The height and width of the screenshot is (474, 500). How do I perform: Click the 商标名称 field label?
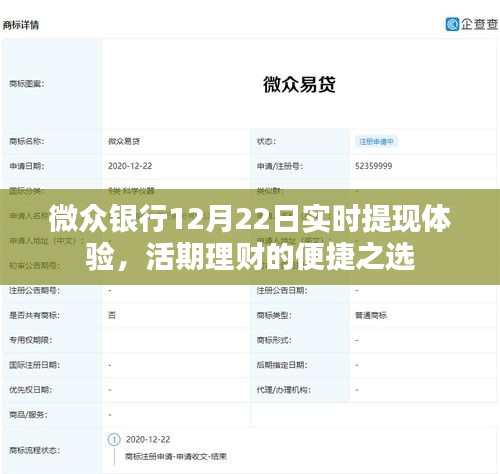tap(27, 141)
